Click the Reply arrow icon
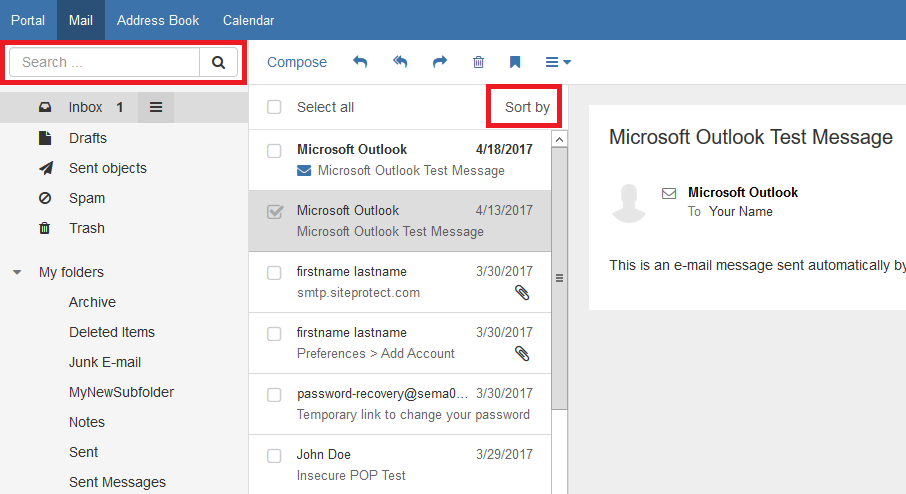The width and height of the screenshot is (906, 494). click(x=360, y=62)
